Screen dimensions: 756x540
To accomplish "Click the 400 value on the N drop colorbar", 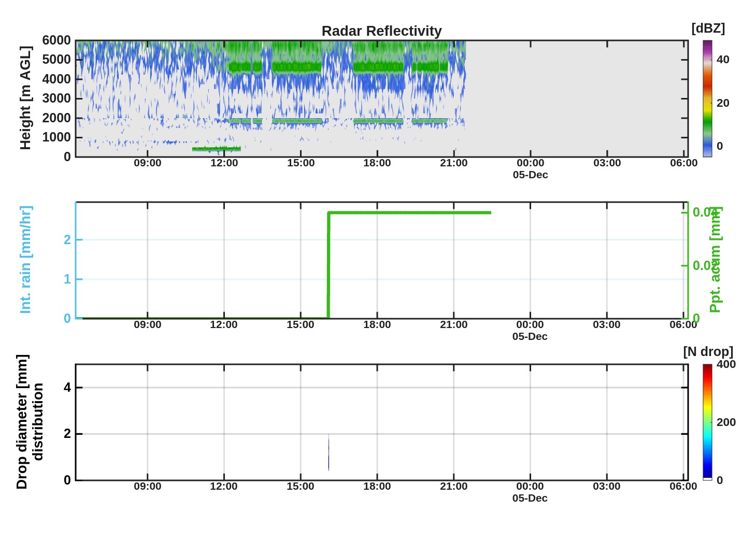I will tap(725, 364).
